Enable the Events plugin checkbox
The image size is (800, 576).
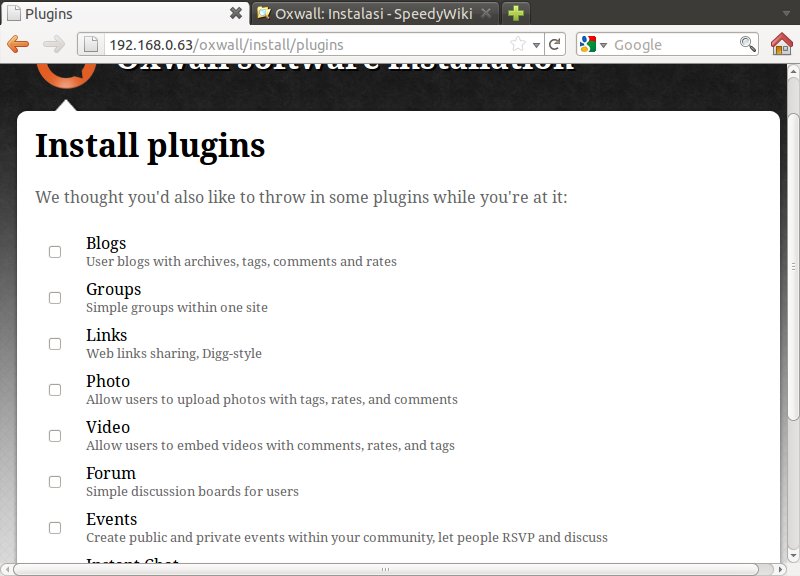(55, 528)
